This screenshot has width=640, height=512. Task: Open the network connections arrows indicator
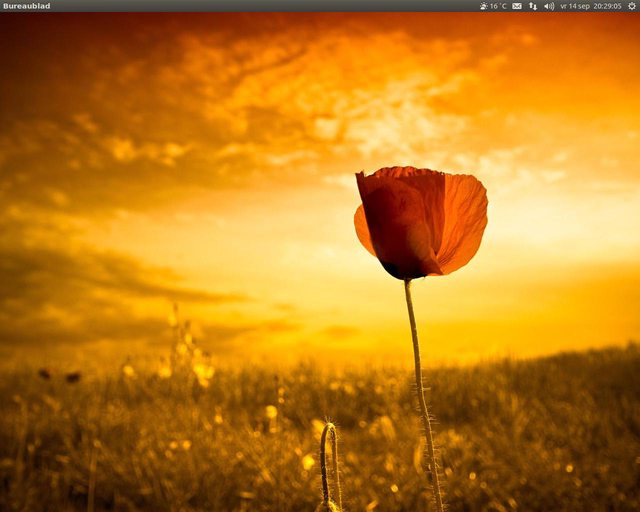tap(533, 6)
